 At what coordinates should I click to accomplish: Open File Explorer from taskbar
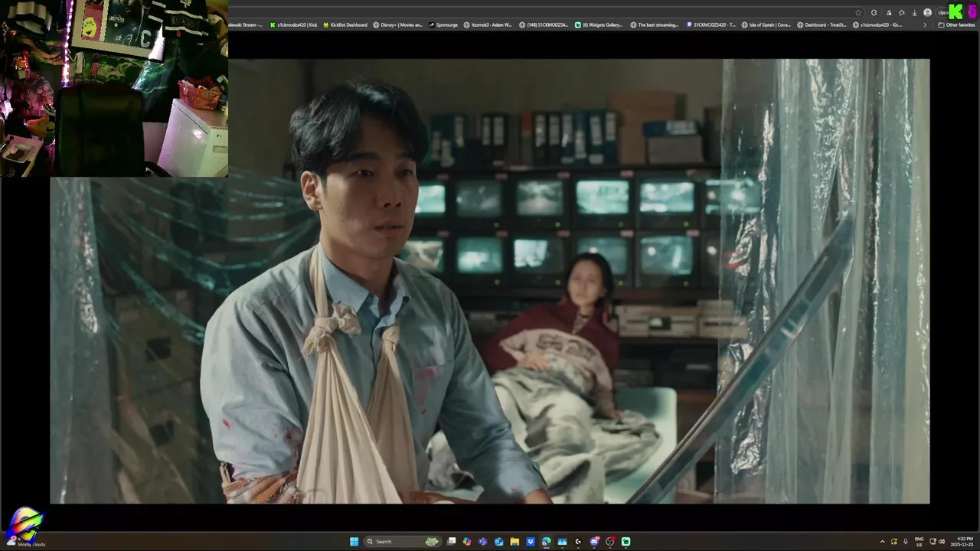pyautogui.click(x=514, y=541)
